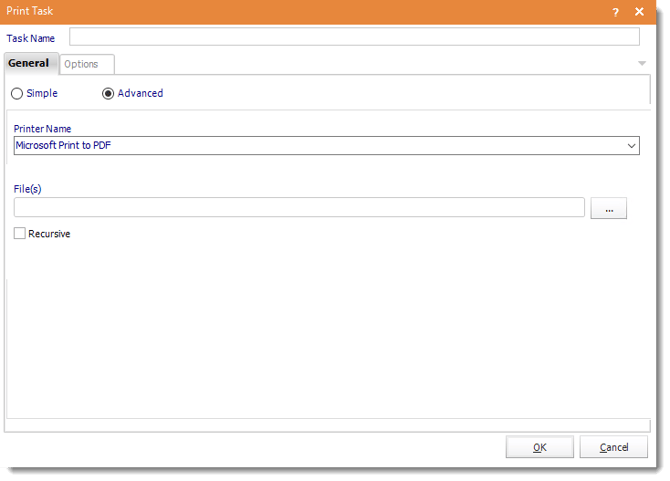Click the Printer Name label
The width and height of the screenshot is (670, 481).
42,129
